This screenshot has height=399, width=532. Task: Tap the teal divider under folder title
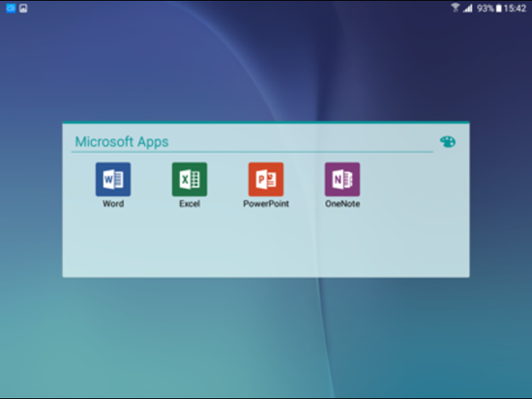[x=252, y=152]
